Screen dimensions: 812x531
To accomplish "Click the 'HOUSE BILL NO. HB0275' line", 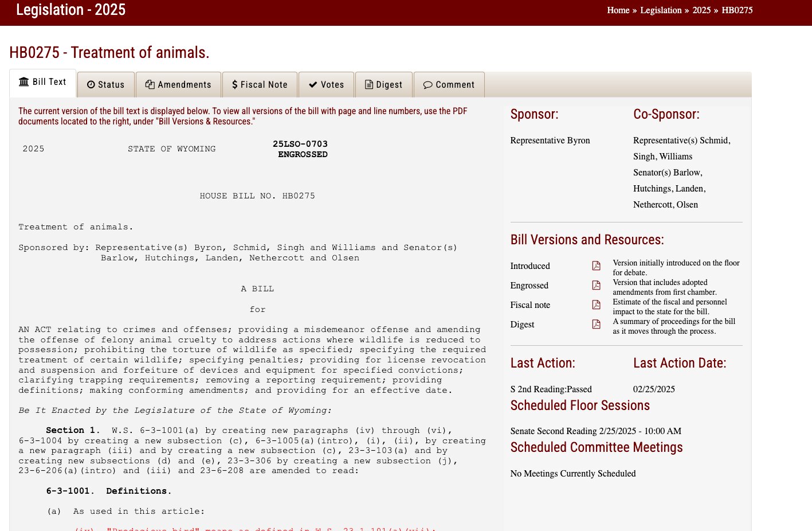I will (x=257, y=196).
